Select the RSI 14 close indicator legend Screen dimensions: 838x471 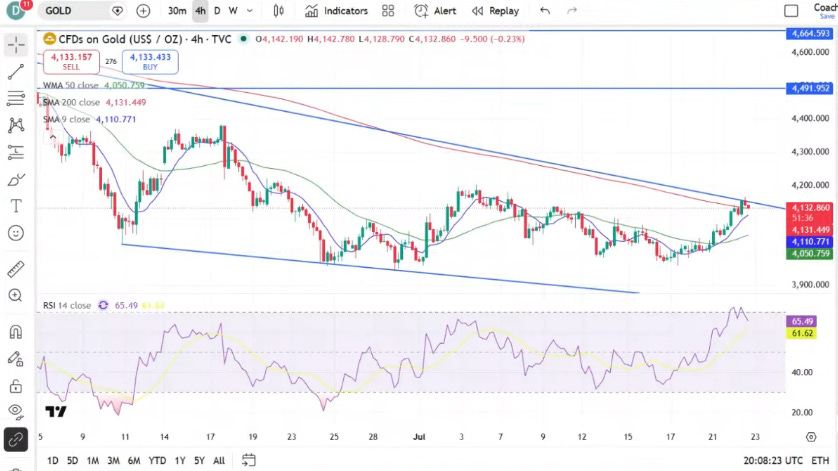pos(67,305)
